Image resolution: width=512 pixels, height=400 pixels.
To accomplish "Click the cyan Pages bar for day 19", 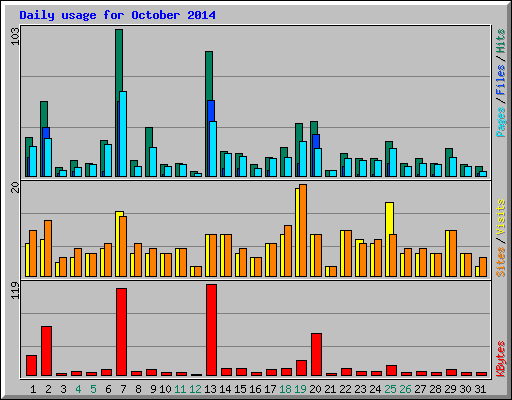I will coord(303,159).
